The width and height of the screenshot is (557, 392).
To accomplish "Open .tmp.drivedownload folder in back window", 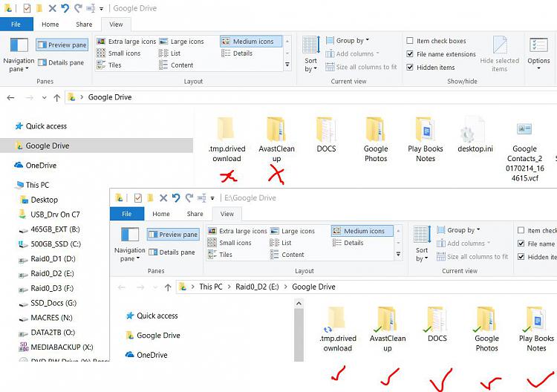I will [227, 140].
